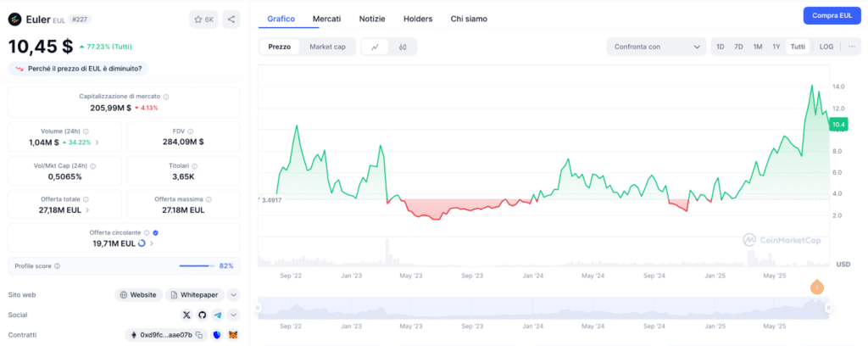Select Tutti time range

[x=798, y=47]
